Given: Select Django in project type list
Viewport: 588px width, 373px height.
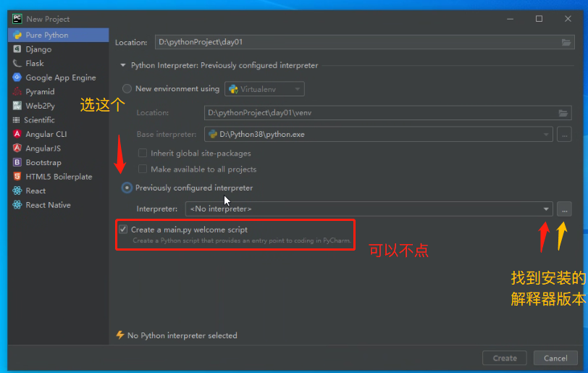Looking at the screenshot, I should 58,49.
